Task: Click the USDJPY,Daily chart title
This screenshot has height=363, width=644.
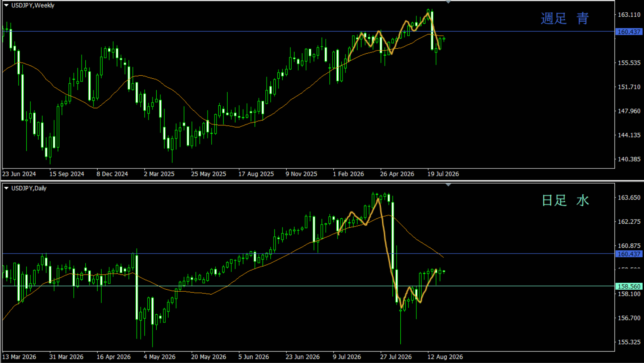Action: point(29,188)
